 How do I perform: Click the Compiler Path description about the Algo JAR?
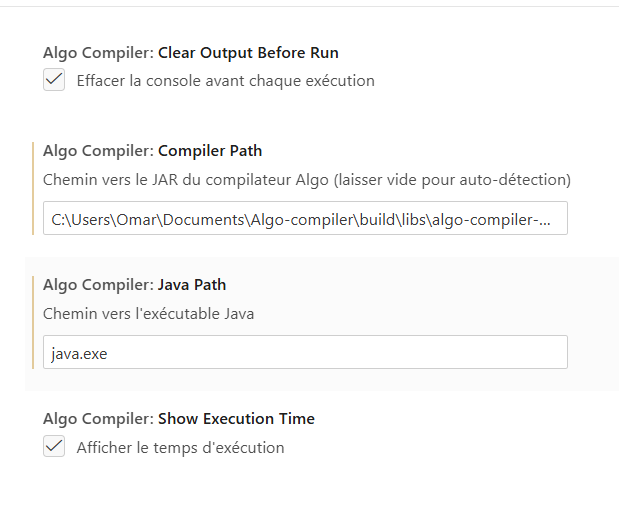point(306,180)
